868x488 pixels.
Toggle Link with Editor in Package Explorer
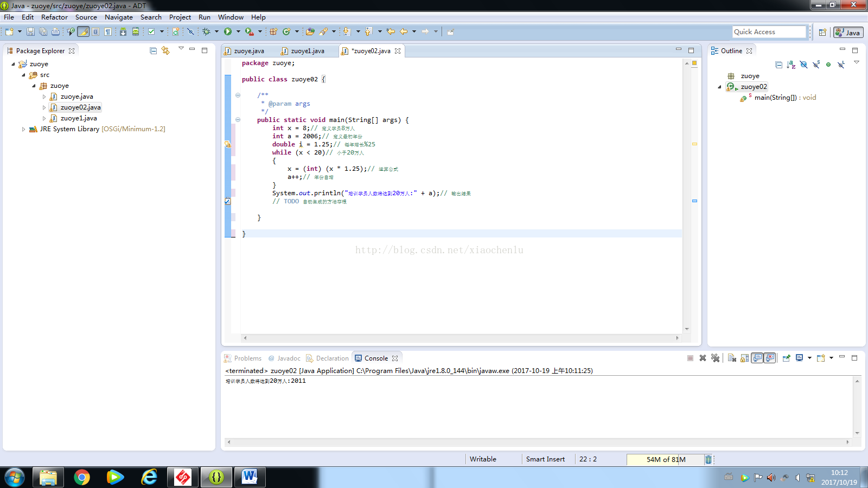165,50
